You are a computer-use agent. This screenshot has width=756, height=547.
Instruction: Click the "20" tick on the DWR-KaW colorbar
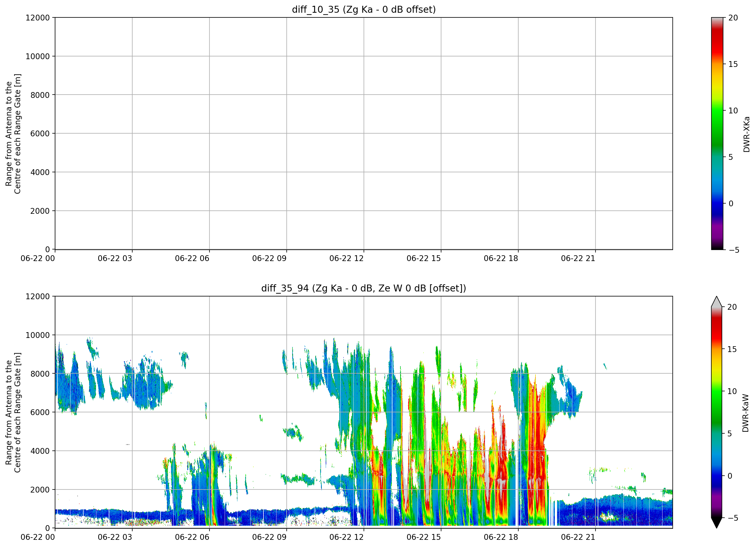coord(732,307)
